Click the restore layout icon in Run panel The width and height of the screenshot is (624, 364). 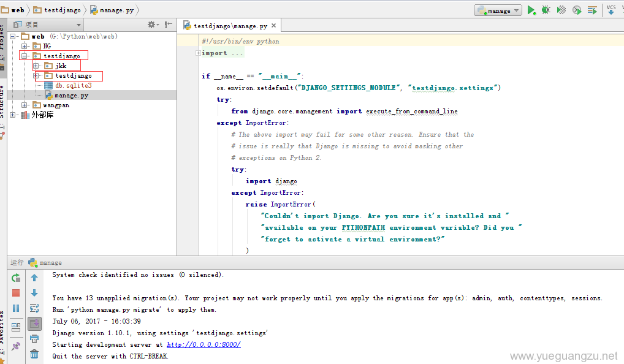coord(16,327)
